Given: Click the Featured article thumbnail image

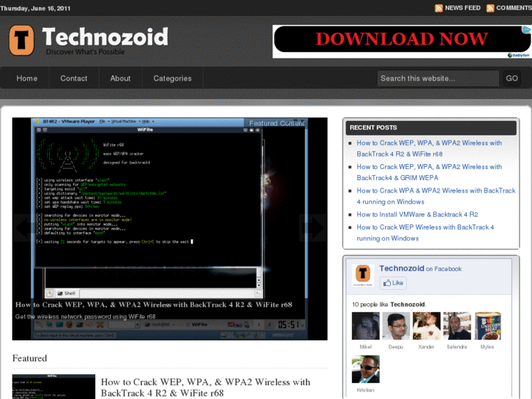Looking at the screenshot, I should [53, 387].
